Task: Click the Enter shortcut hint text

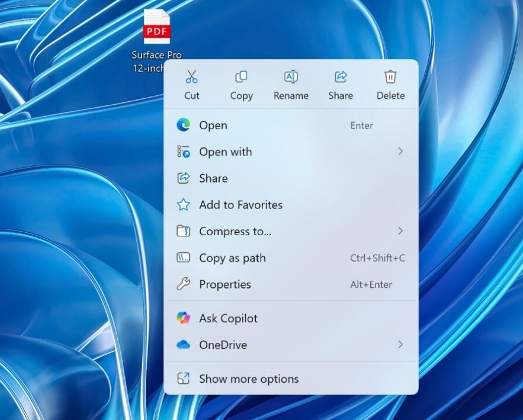Action: pos(361,126)
